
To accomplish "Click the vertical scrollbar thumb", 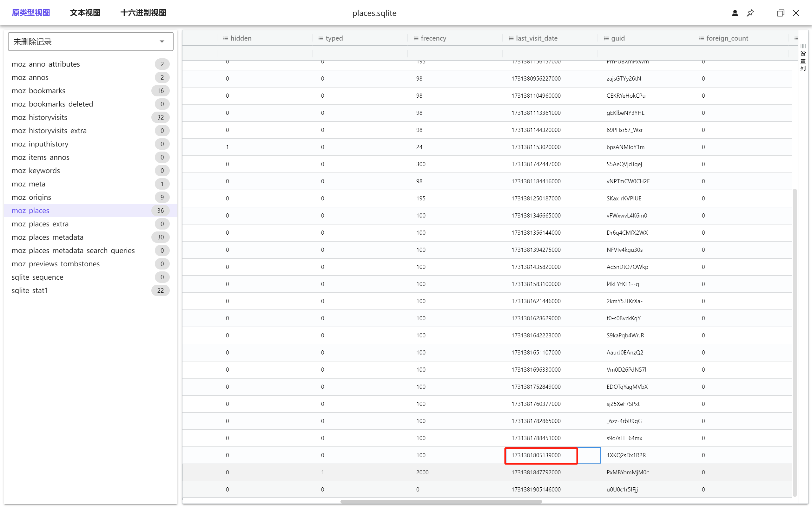I will [795, 342].
